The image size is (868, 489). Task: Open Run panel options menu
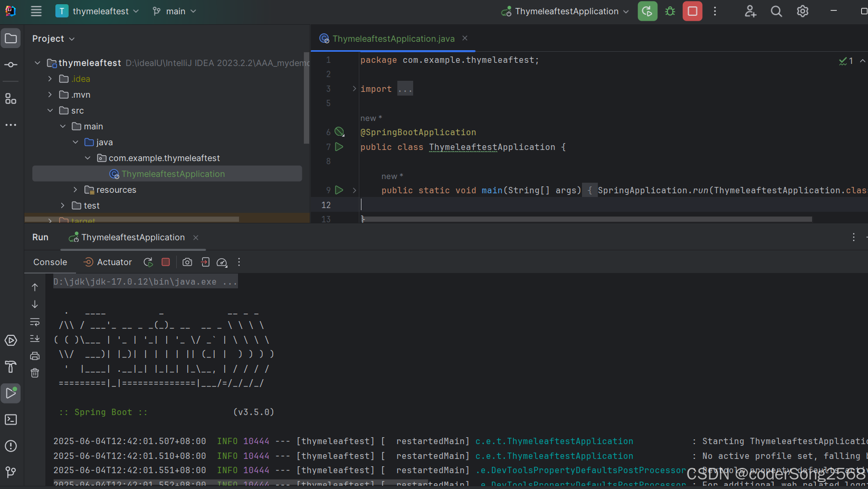tap(854, 238)
